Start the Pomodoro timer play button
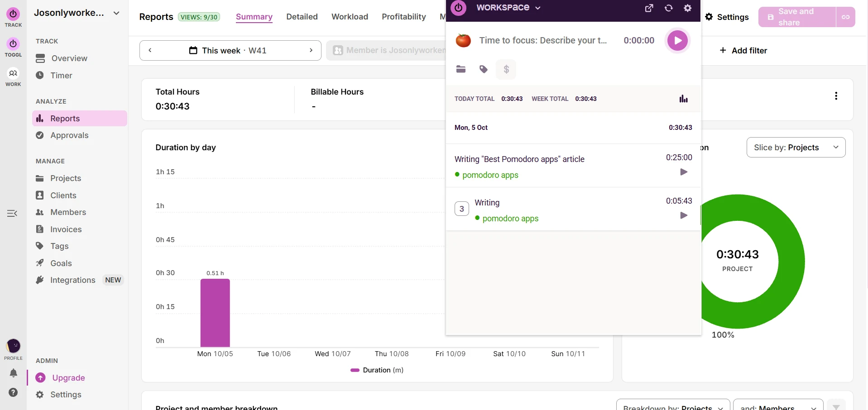 click(677, 41)
